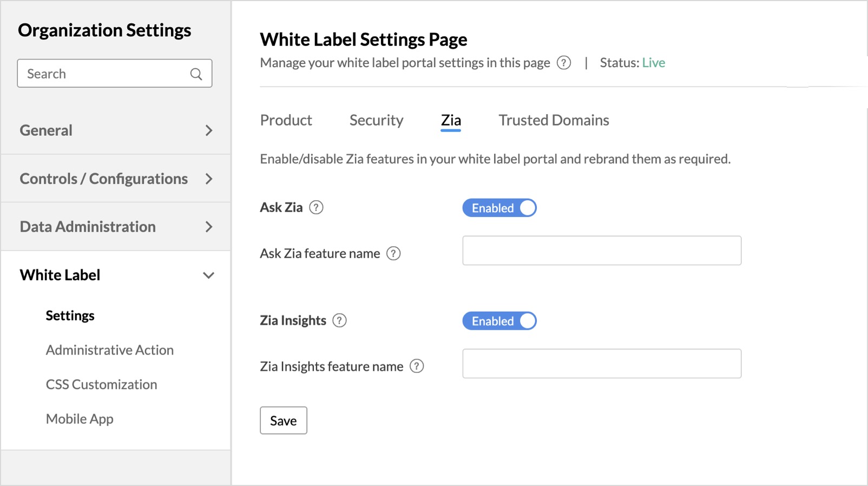Click the White Label menu heading
The image size is (868, 486).
coord(60,275)
